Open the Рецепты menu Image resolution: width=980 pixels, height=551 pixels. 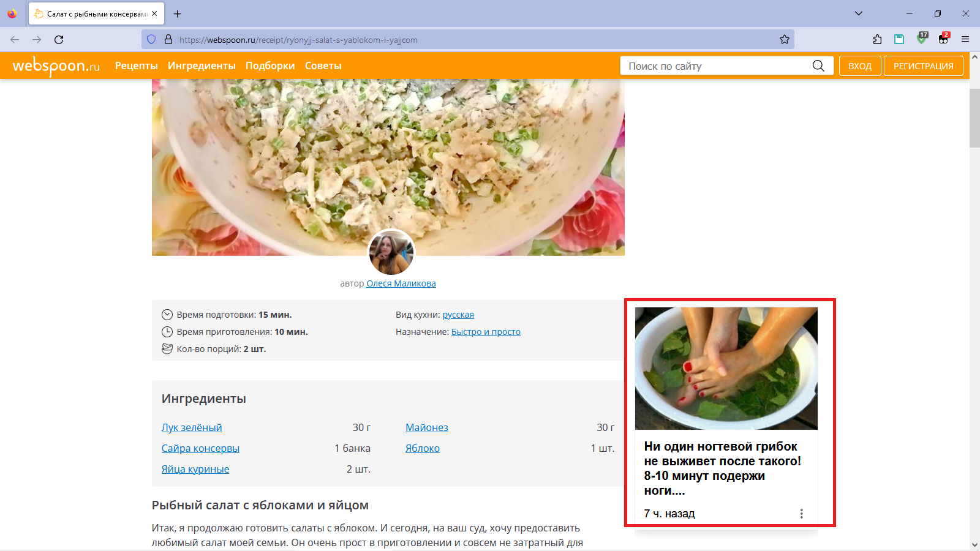click(x=136, y=66)
